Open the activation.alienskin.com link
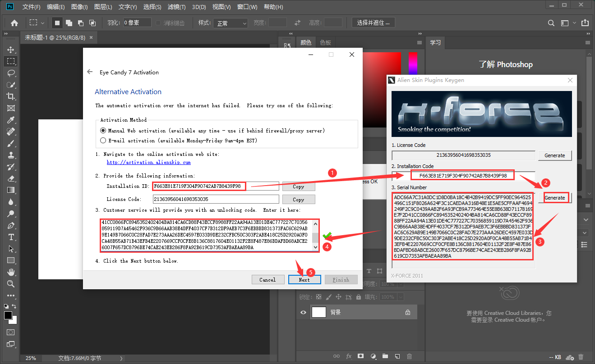The height and width of the screenshot is (364, 595). click(149, 162)
